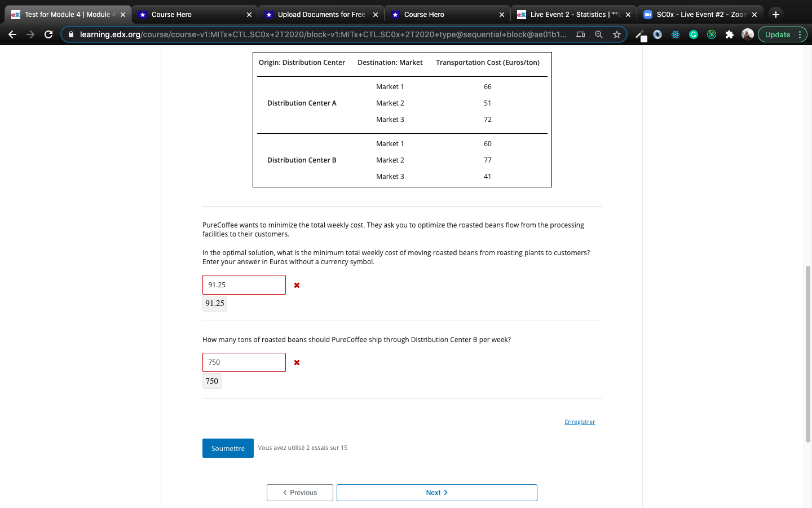Screen dimensions: 812x508
Task: Start a search with the magnifier icon
Action: 599,34
